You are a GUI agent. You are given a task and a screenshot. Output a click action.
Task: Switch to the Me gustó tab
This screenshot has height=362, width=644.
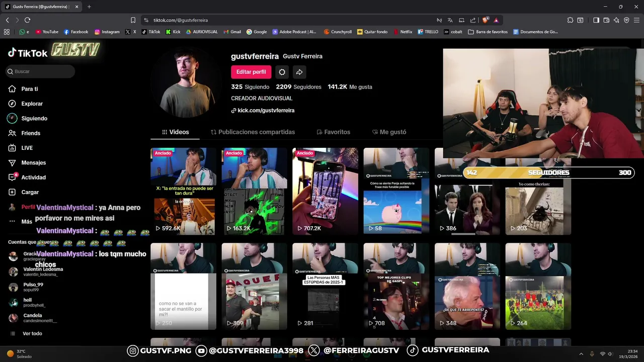click(x=389, y=132)
